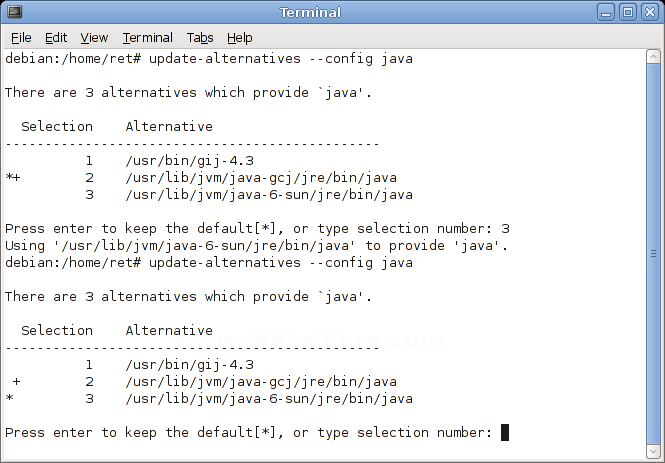
Task: Click the Terminal title text in title bar
Action: pos(310,12)
